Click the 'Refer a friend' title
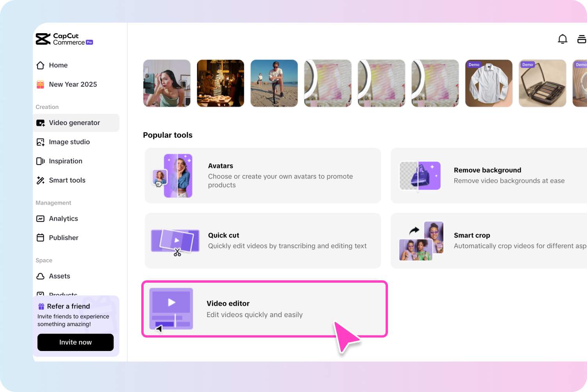Image resolution: width=587 pixels, height=392 pixels. (x=69, y=306)
